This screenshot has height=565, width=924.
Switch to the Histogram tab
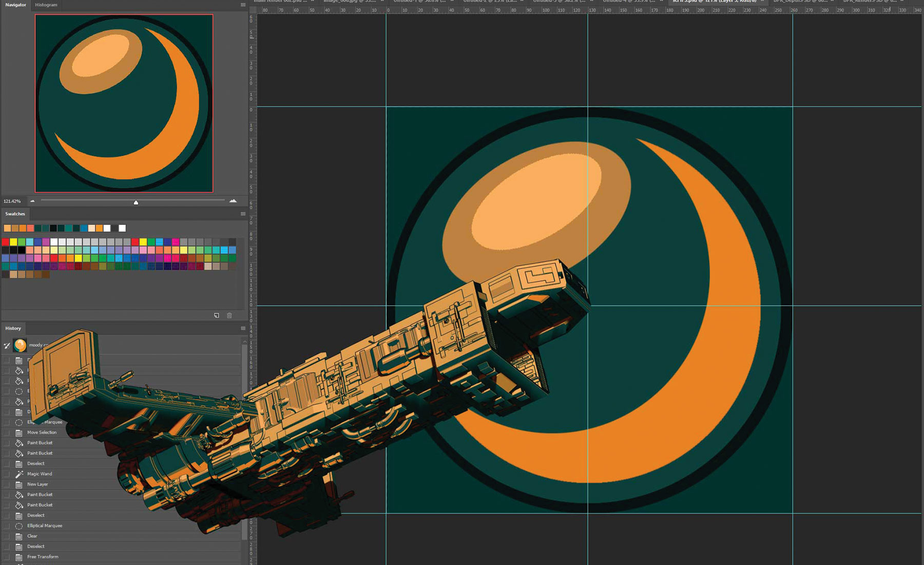46,5
